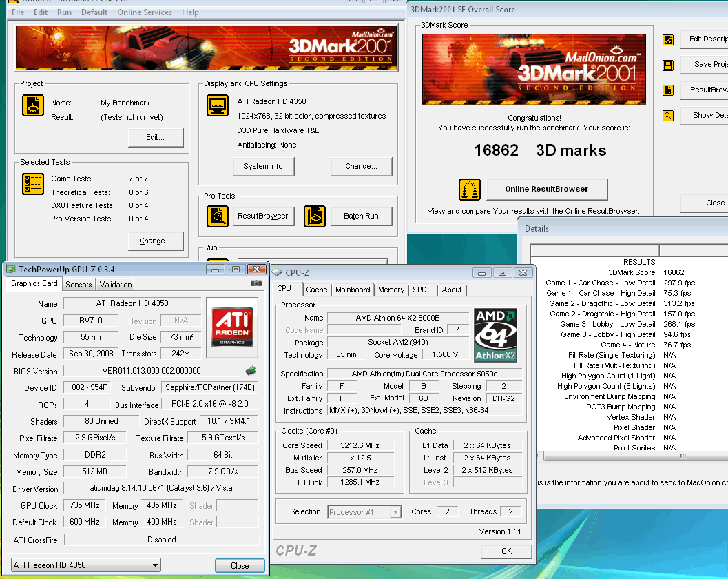Image resolution: width=728 pixels, height=579 pixels.
Task: Switch to the Mainboard tab in CPU-Z
Action: tap(353, 289)
